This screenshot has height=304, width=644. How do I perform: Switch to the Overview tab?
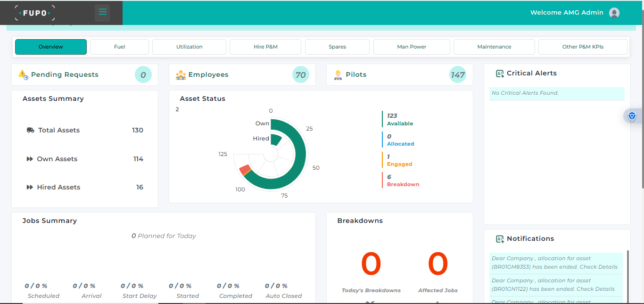(51, 47)
